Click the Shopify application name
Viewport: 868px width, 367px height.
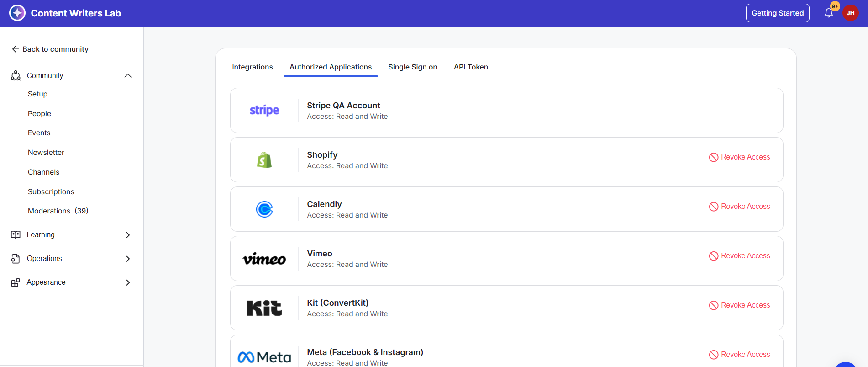pyautogui.click(x=322, y=155)
